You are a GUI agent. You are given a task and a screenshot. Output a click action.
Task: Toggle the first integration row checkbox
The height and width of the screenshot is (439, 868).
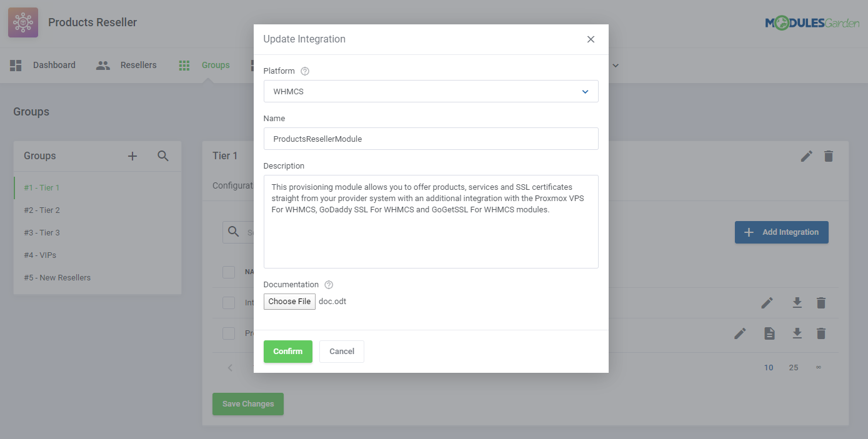[x=229, y=303]
